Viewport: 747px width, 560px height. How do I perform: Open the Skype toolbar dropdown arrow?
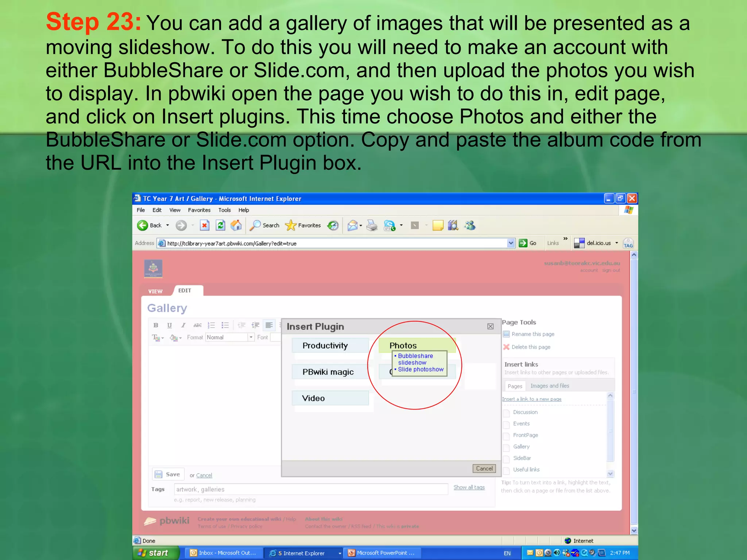[x=401, y=225]
